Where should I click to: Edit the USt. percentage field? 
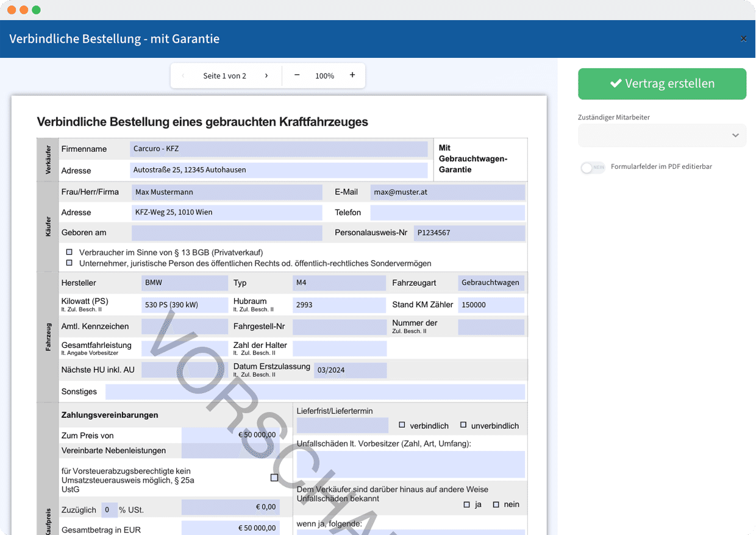(110, 510)
